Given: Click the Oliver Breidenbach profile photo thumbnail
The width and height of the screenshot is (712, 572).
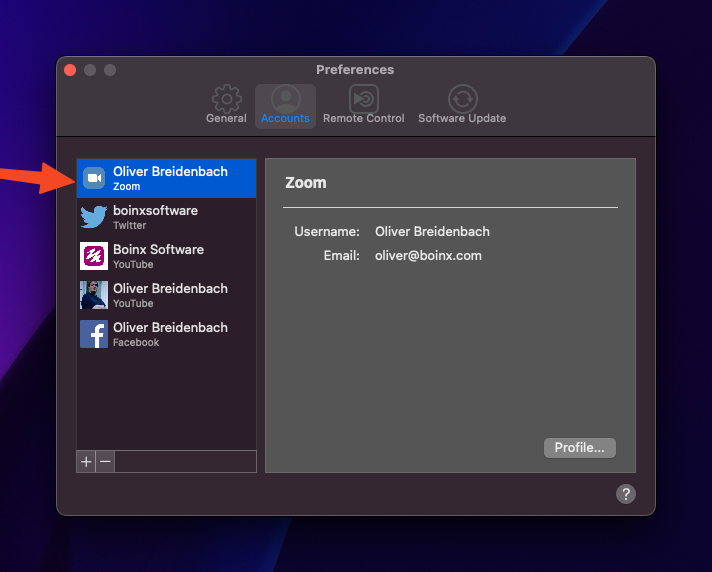Looking at the screenshot, I should coord(94,295).
